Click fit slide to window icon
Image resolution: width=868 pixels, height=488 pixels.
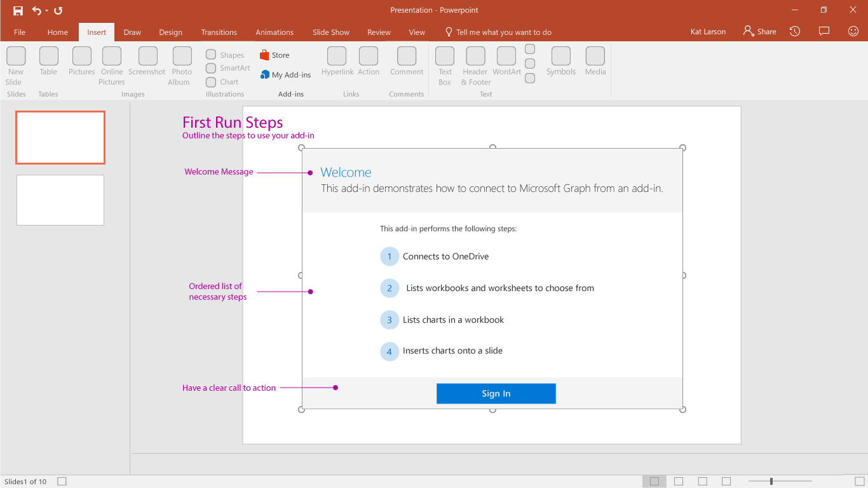pos(859,482)
